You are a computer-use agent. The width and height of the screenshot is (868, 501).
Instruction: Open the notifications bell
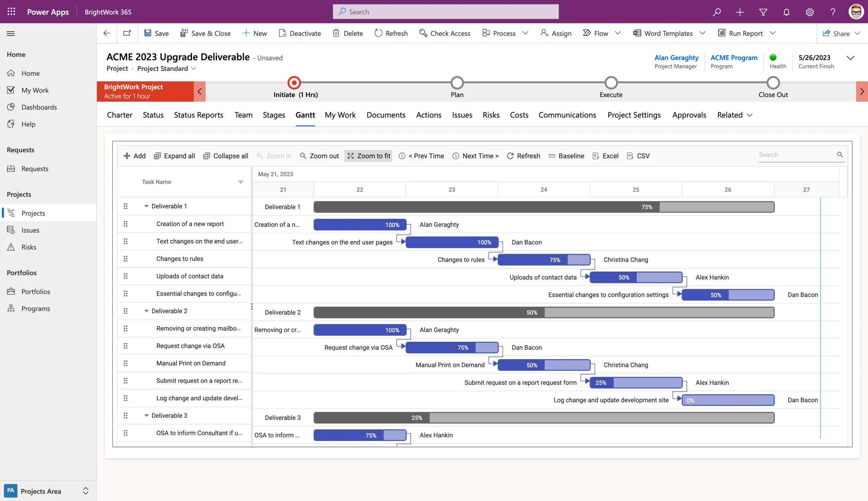[x=786, y=12]
